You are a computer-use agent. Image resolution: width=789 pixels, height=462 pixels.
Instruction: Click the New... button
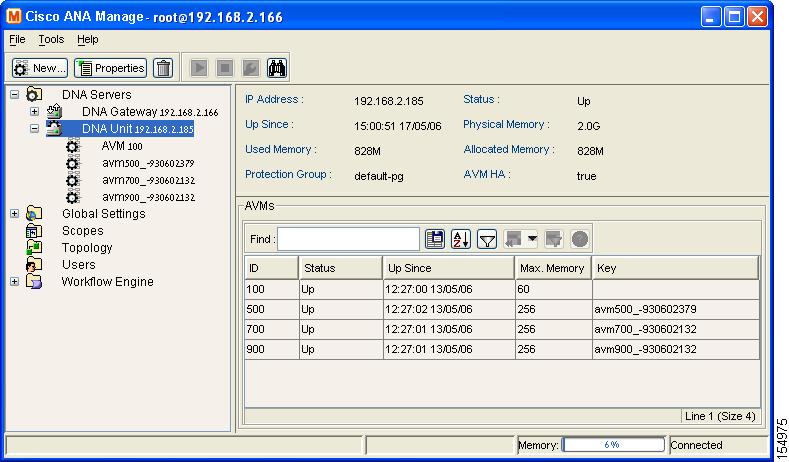(x=40, y=68)
